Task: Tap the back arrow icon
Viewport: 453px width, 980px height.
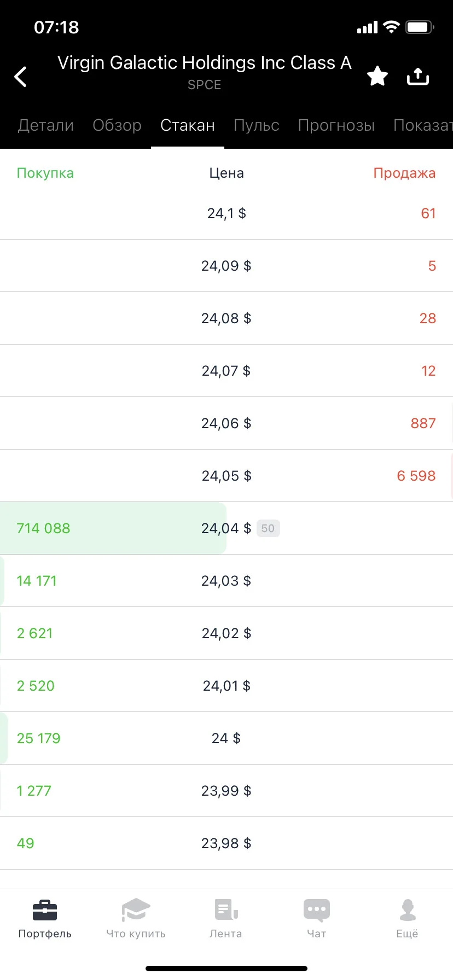Action: (21, 77)
